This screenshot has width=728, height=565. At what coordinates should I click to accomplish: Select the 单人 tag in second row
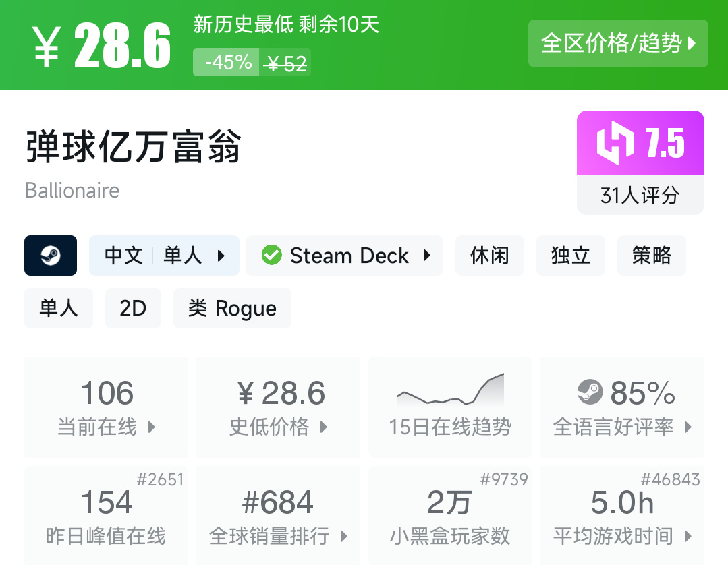pyautogui.click(x=59, y=308)
